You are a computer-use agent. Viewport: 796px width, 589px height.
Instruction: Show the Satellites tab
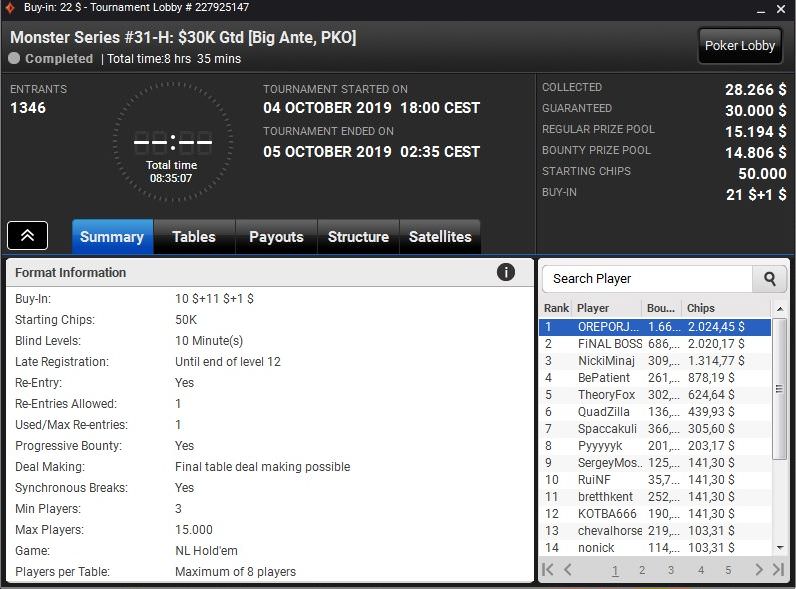(x=440, y=237)
